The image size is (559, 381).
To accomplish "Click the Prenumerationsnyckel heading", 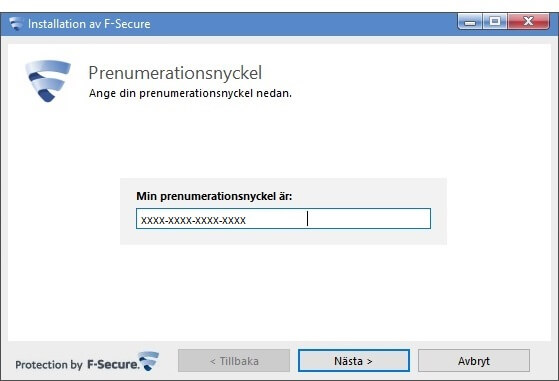I will click(175, 74).
